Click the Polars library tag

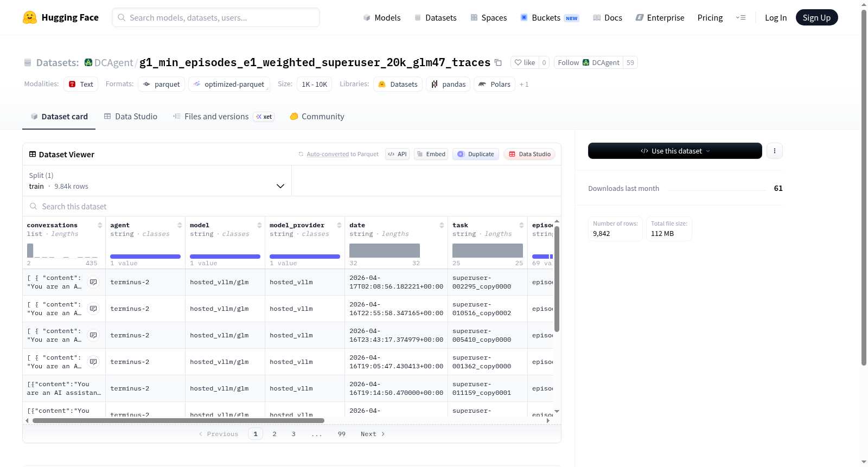tap(494, 84)
